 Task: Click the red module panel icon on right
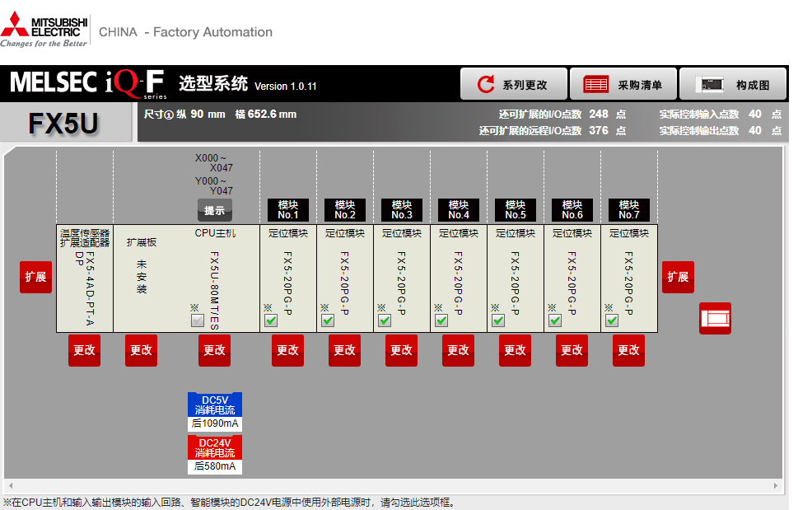(714, 318)
